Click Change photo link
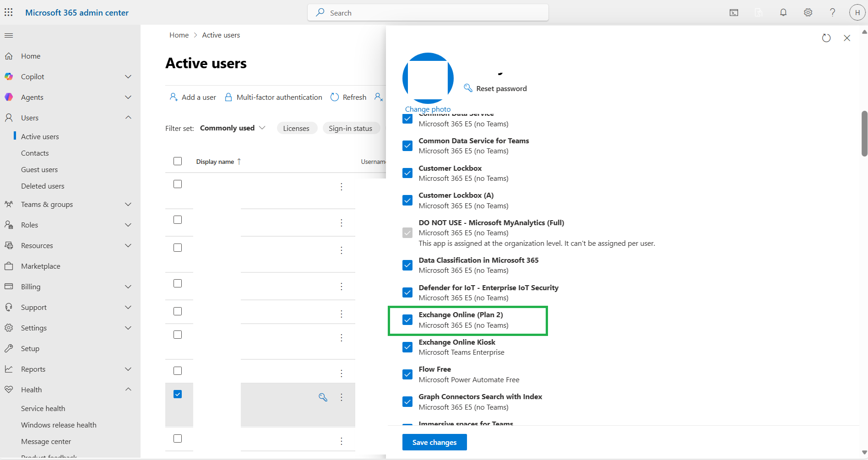Viewport: 868px width, 460px height. (428, 109)
